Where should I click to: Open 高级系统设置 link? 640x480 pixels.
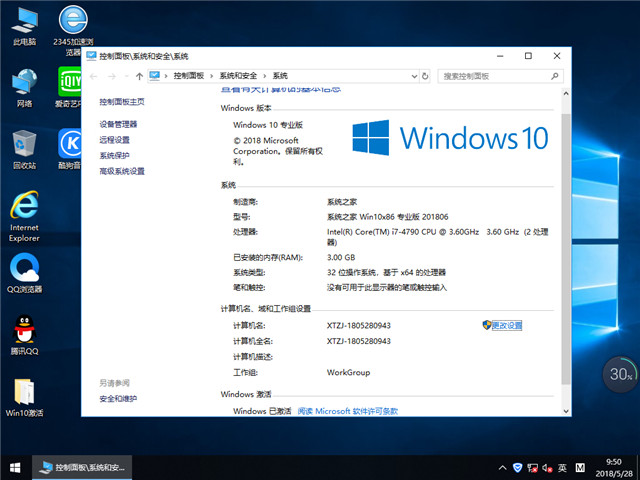[122, 171]
